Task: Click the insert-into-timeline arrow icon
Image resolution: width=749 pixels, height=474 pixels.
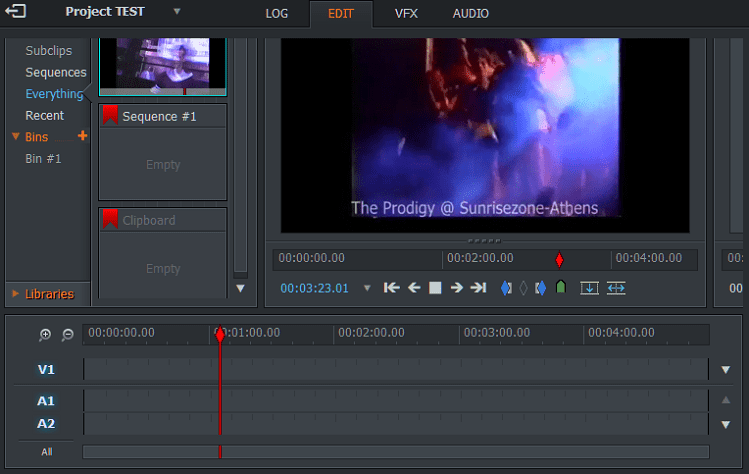Action: tap(589, 288)
